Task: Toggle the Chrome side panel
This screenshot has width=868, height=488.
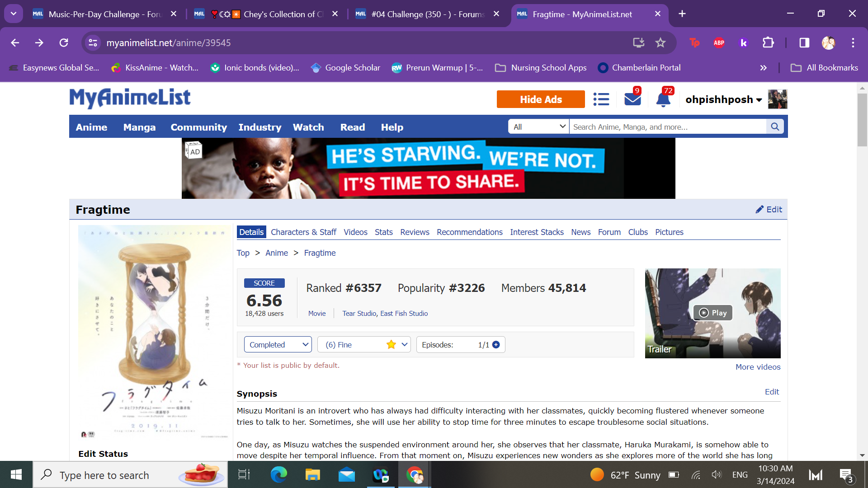Action: tap(804, 42)
